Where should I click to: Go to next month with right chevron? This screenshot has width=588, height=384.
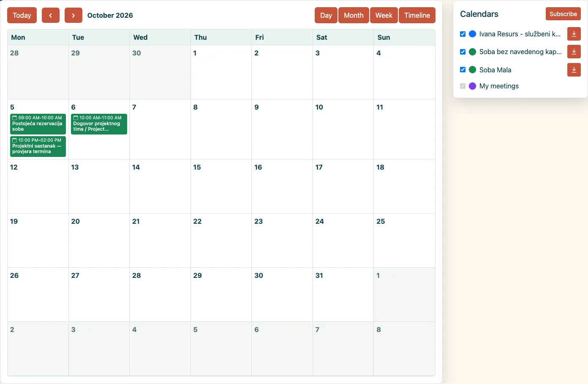(73, 15)
